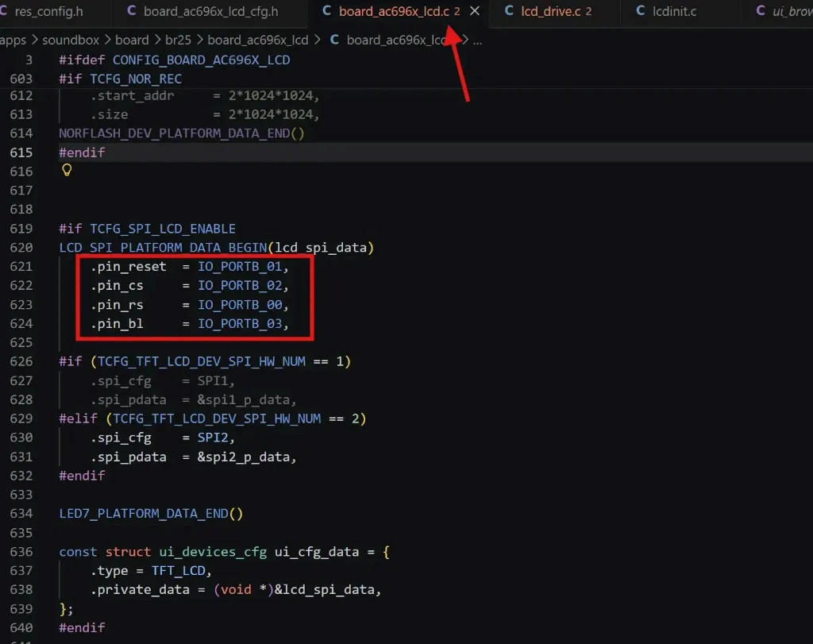Place cursor on IO_PORTB_01 value
Viewport: 813px width, 644px height.
pyautogui.click(x=240, y=267)
